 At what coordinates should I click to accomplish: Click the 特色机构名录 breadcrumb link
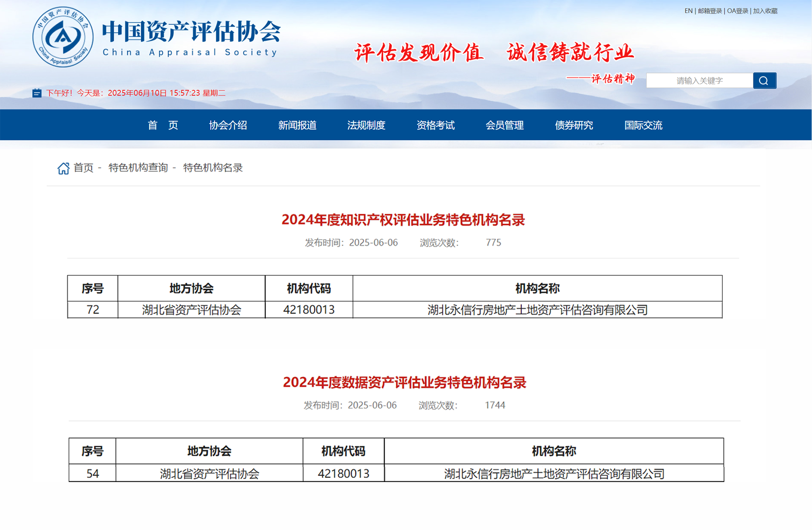tap(213, 168)
